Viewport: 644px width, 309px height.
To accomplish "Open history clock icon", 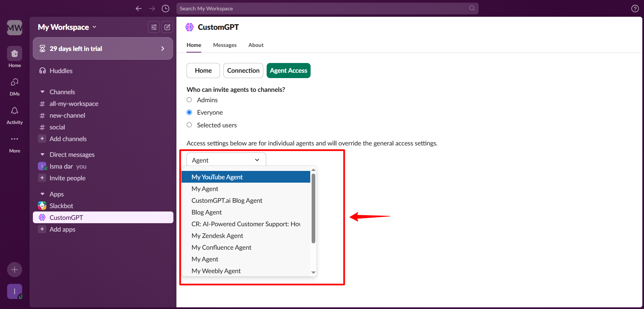I will pyautogui.click(x=165, y=9).
